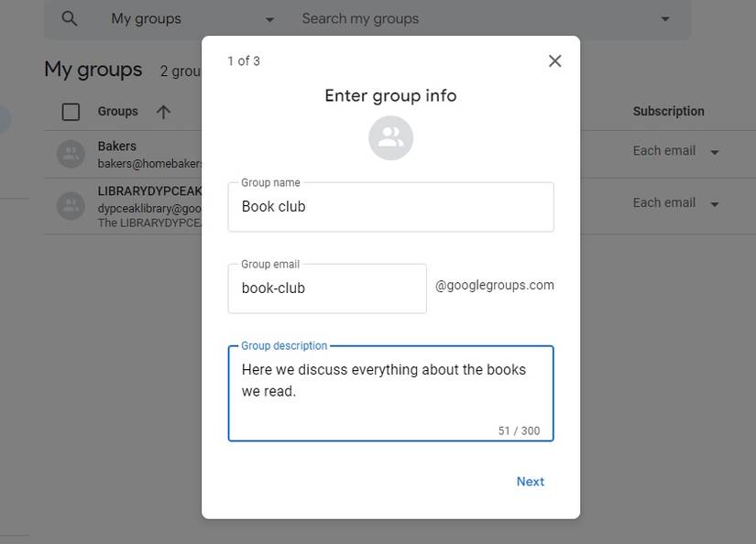Select the LIBRARYDYPCEAK group avatar icon

pyautogui.click(x=71, y=205)
